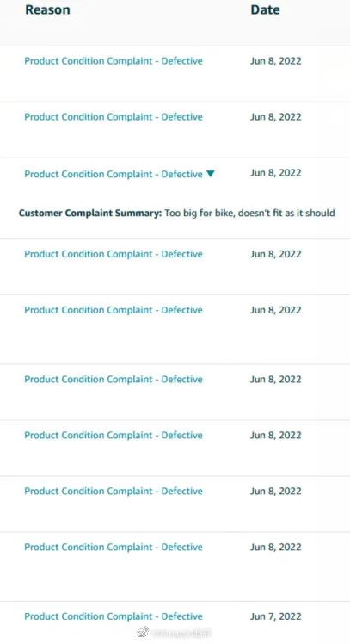The width and height of the screenshot is (350, 644).
Task: Open the first Product Condition Complaint link
Action: click(x=114, y=61)
